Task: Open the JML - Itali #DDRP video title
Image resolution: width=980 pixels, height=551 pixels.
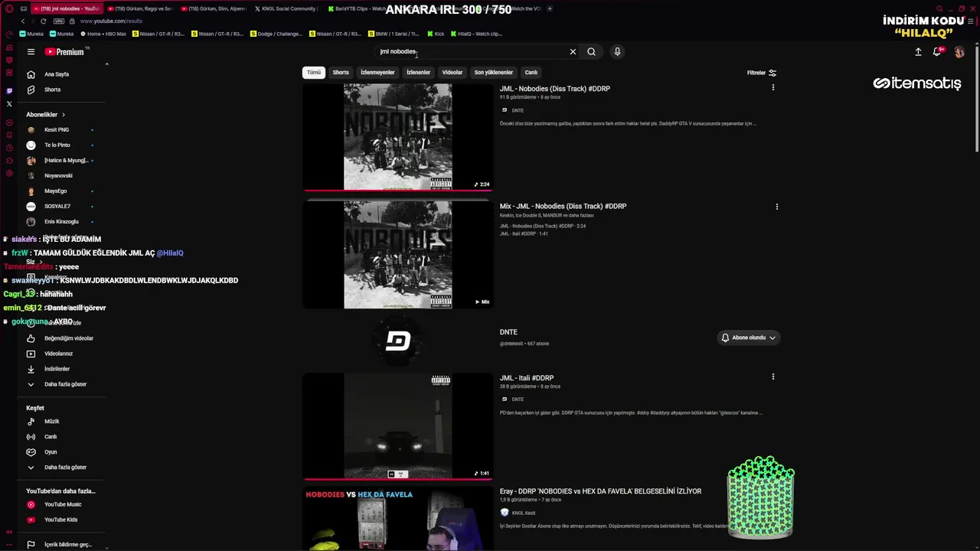Action: click(x=527, y=378)
